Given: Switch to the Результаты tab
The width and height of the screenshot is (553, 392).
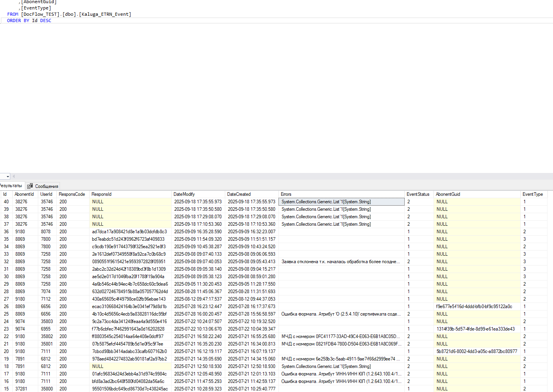Looking at the screenshot, I should click(x=11, y=186).
